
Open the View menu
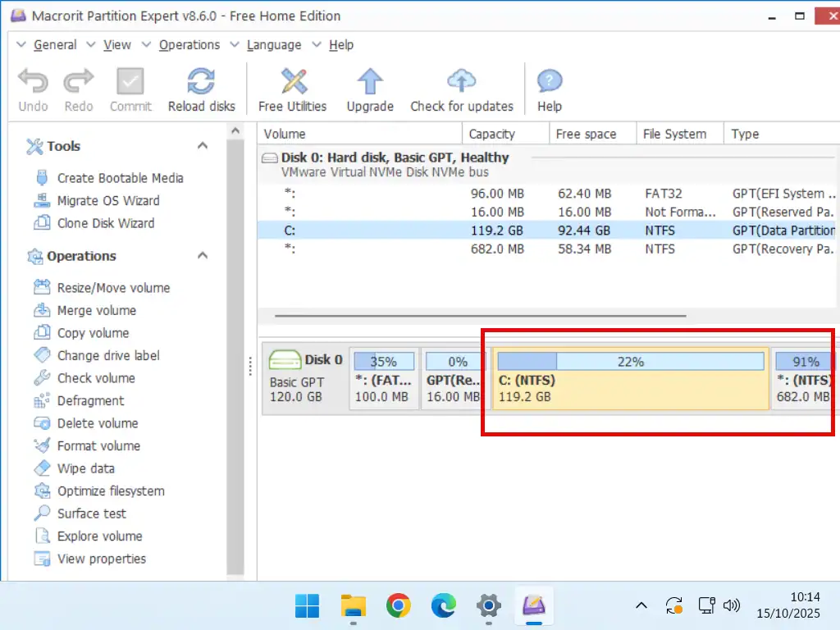(x=117, y=45)
